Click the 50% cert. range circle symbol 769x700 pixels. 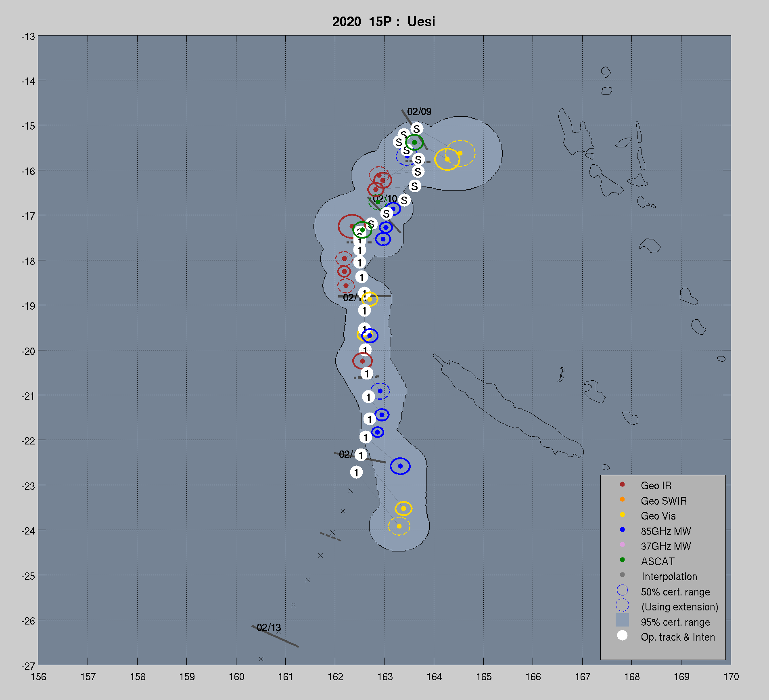[x=622, y=590]
